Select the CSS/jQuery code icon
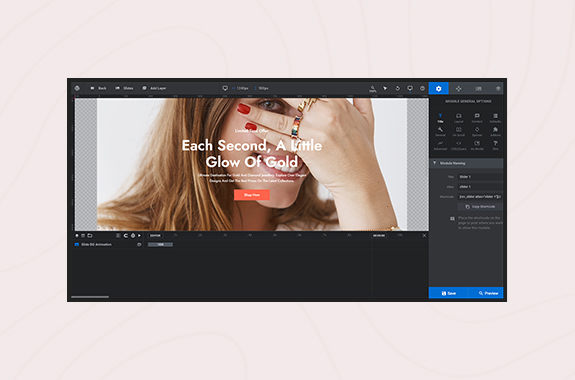This screenshot has height=380, width=575. point(459,146)
